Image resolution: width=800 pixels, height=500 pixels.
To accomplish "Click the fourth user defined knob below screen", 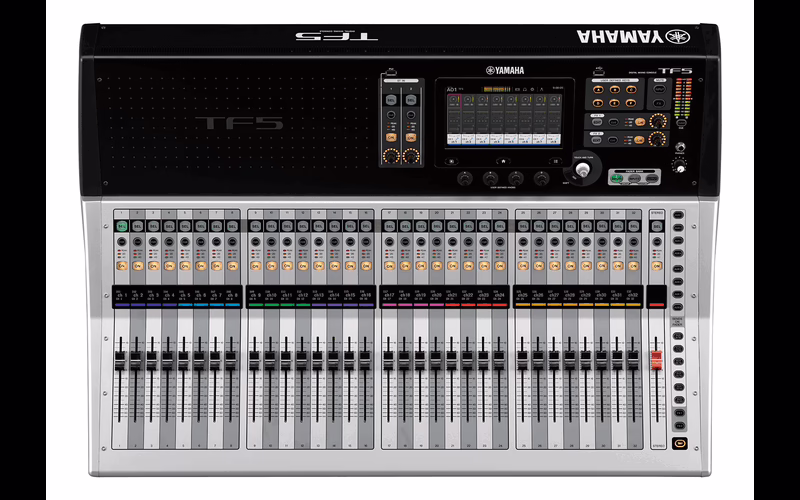I will coord(541,178).
